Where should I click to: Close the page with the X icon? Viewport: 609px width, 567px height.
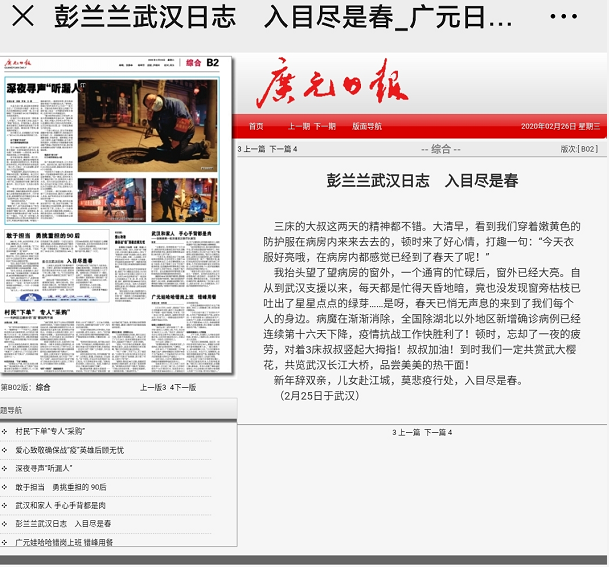(22, 17)
